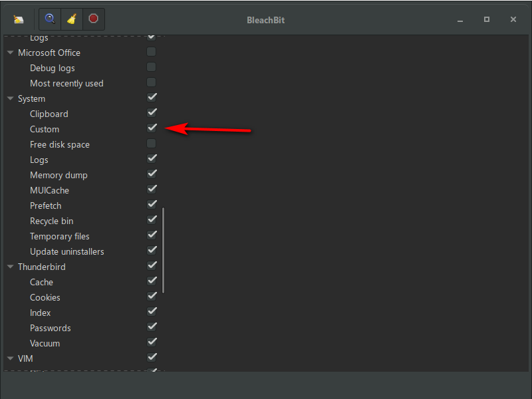Uncheck the System Logs checkbox
532x399 pixels.
pyautogui.click(x=152, y=159)
